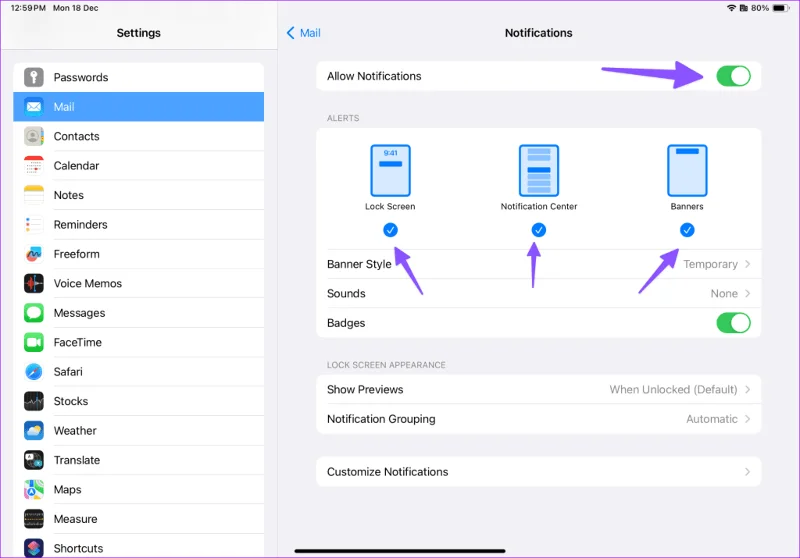Viewport: 800px width, 558px height.
Task: Tap the FaceTime camera icon
Action: pyautogui.click(x=34, y=342)
